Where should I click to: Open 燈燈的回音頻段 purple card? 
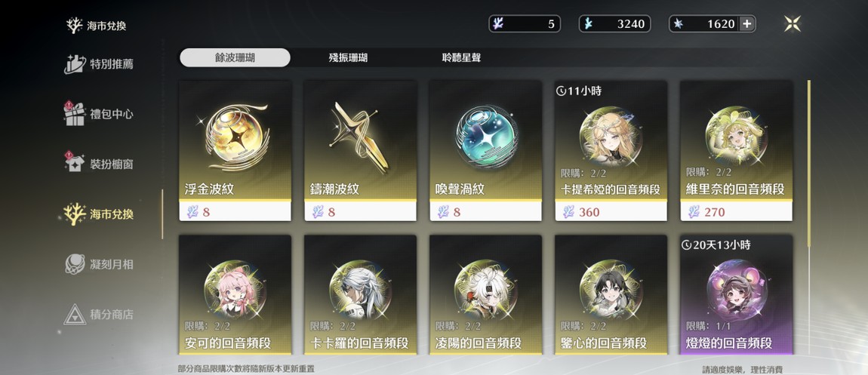coord(736,295)
